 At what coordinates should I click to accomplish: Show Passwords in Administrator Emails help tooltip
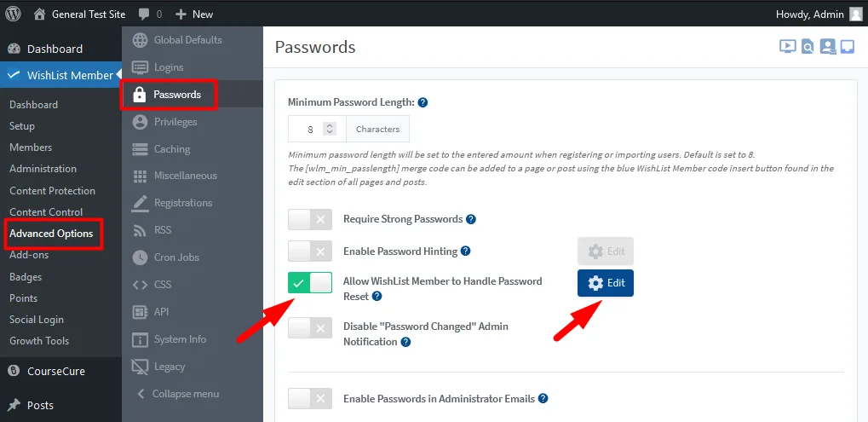pyautogui.click(x=543, y=399)
